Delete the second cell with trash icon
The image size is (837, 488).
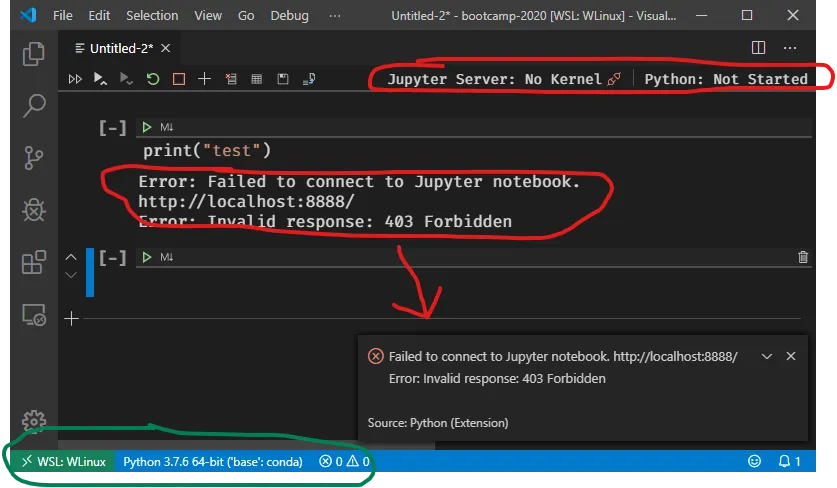pos(803,257)
